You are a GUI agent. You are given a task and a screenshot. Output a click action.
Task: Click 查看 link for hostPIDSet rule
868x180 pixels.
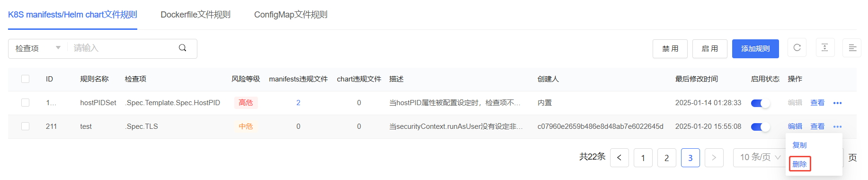[x=817, y=103]
